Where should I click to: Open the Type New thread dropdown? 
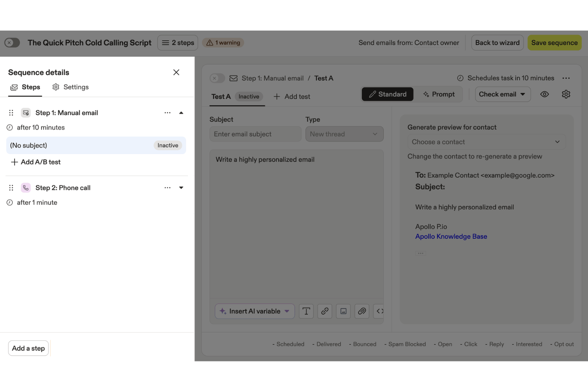344,134
